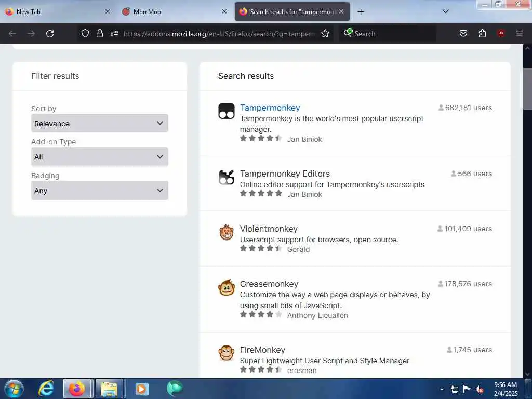Click the 101,409 users count
Image resolution: width=532 pixels, height=399 pixels.
pos(464,229)
